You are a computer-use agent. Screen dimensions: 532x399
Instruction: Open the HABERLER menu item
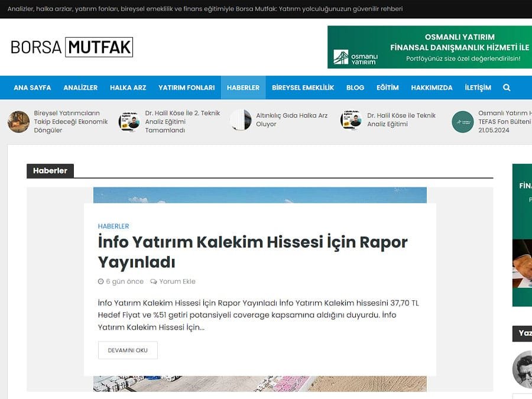point(243,87)
